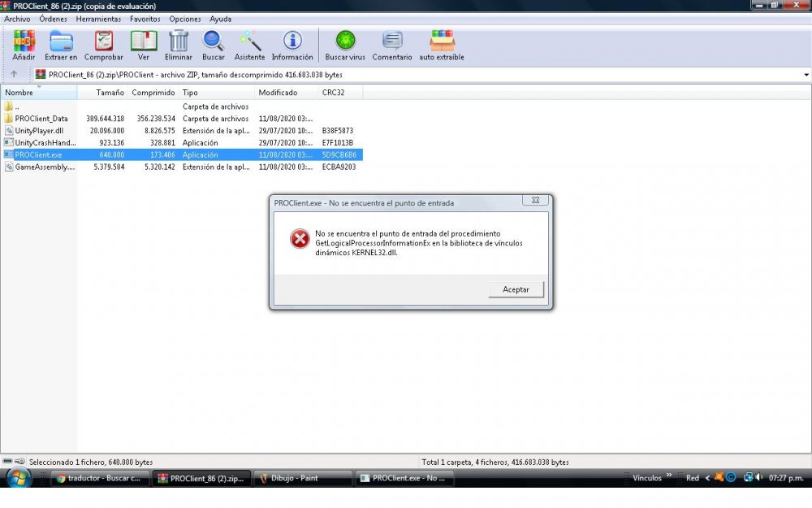The width and height of the screenshot is (812, 508).
Task: Click the Añadir toolbar icon
Action: coord(24,41)
